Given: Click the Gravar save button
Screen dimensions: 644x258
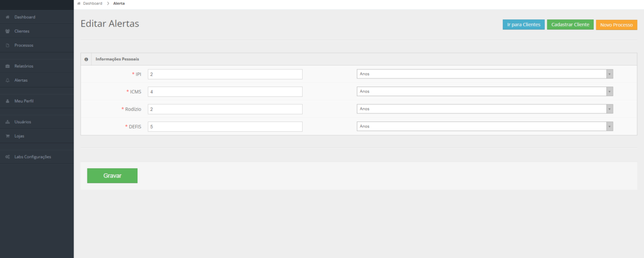Looking at the screenshot, I should coord(112,176).
